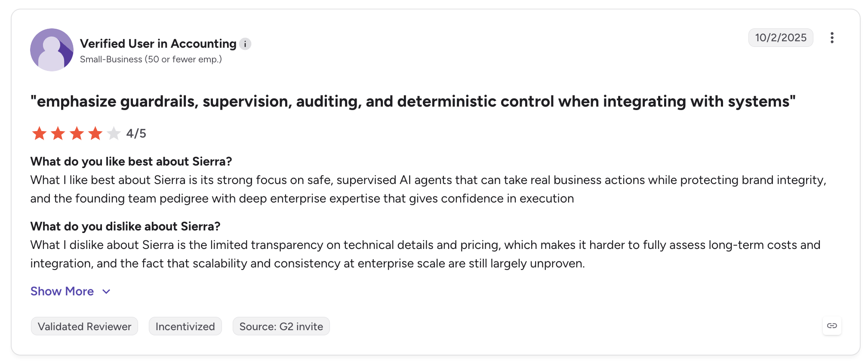This screenshot has height=362, width=868.
Task: Click the 4/5 rating score text
Action: point(136,134)
